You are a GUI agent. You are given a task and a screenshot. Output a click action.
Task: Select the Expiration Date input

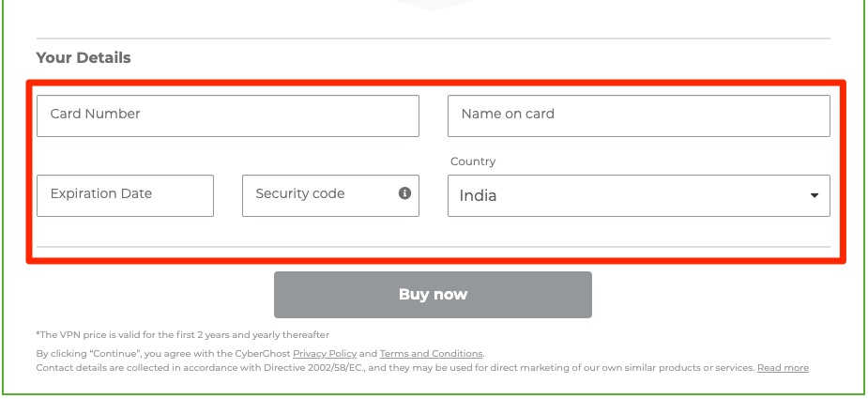tap(125, 195)
